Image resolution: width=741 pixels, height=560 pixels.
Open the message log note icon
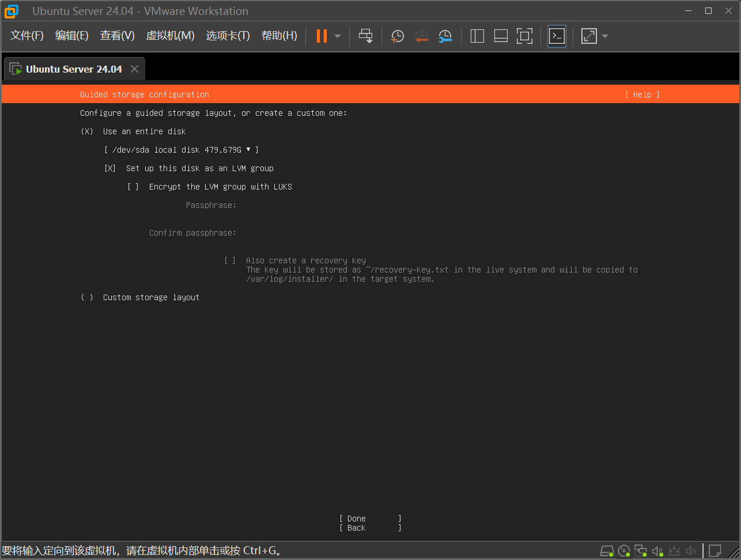pos(715,551)
